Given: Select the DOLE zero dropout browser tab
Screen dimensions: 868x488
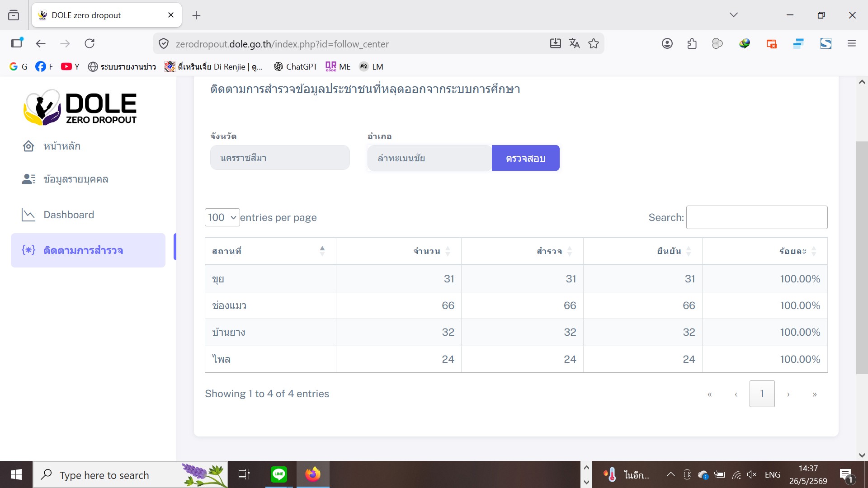Looking at the screenshot, I should 107,15.
